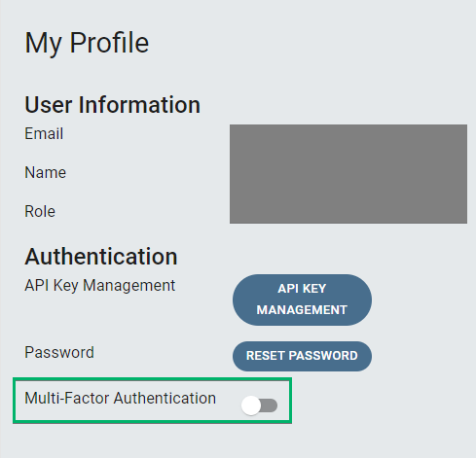Click the Multi-Factor Authentication label text
The image size is (476, 458).
[x=121, y=398]
